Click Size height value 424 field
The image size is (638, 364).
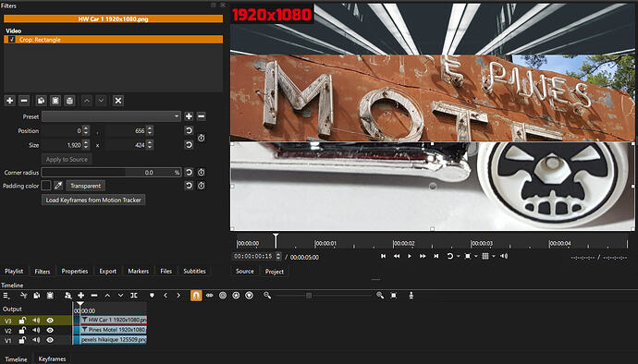[126, 145]
